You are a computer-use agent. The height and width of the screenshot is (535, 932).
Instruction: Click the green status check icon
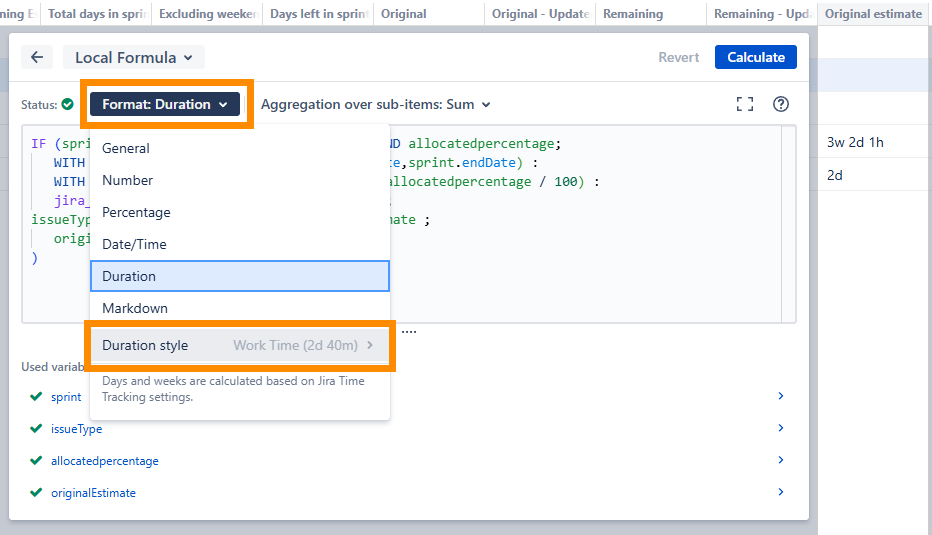(68, 104)
